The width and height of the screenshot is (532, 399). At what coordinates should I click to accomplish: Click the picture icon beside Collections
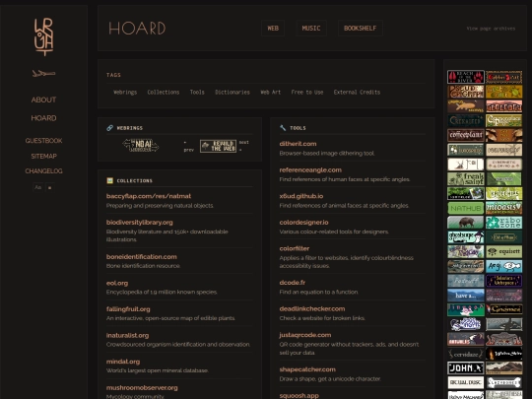tap(110, 180)
